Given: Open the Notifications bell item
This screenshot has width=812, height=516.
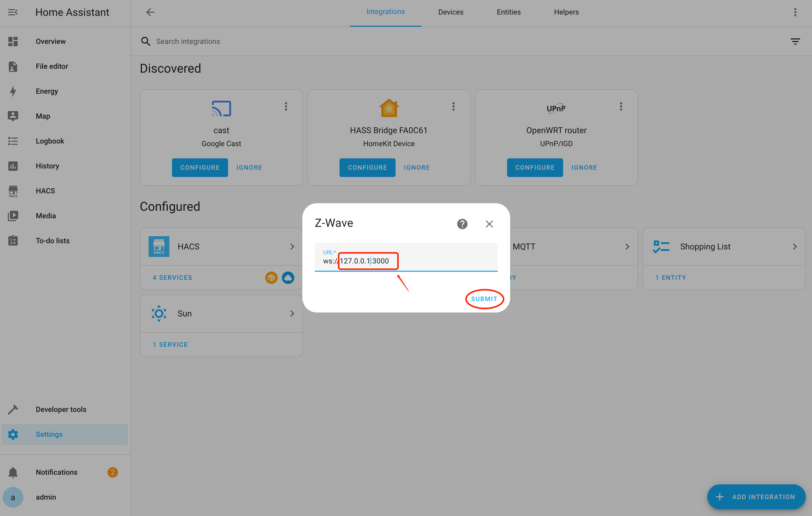Looking at the screenshot, I should point(56,472).
